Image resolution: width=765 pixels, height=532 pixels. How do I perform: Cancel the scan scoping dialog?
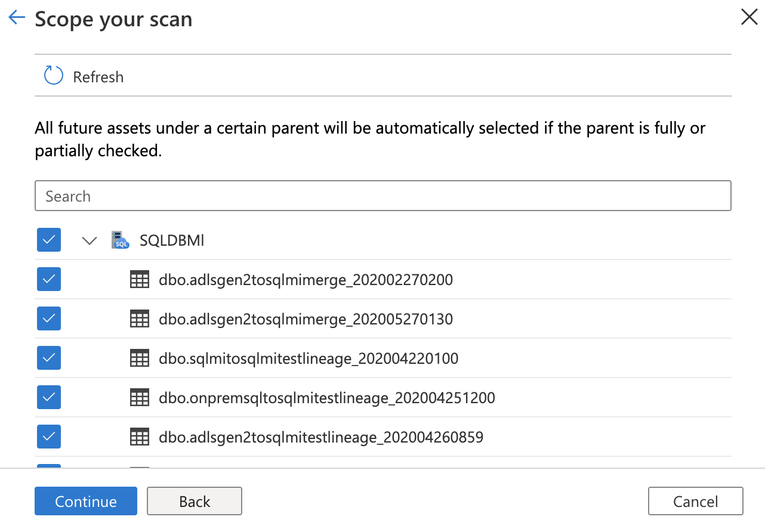[x=695, y=501]
